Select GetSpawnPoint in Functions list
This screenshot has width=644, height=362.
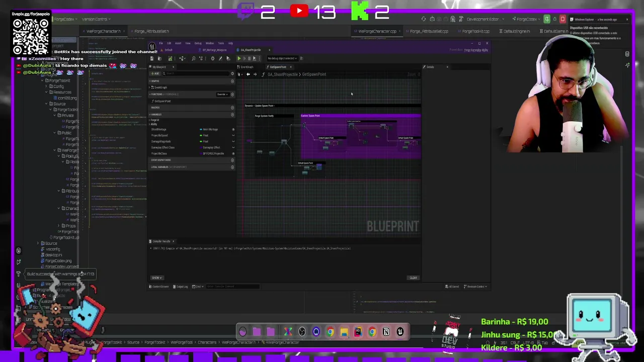163,101
